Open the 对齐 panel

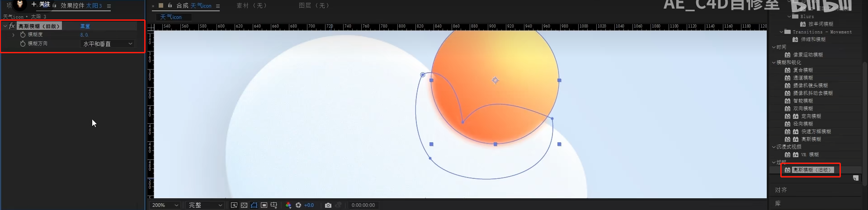click(781, 190)
